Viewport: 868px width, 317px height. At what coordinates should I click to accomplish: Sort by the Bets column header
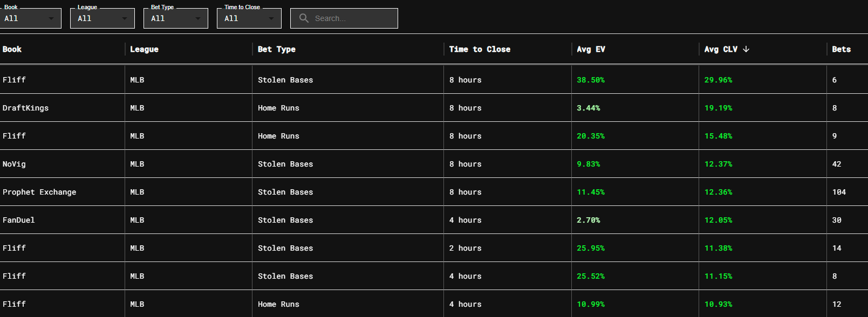pos(841,49)
